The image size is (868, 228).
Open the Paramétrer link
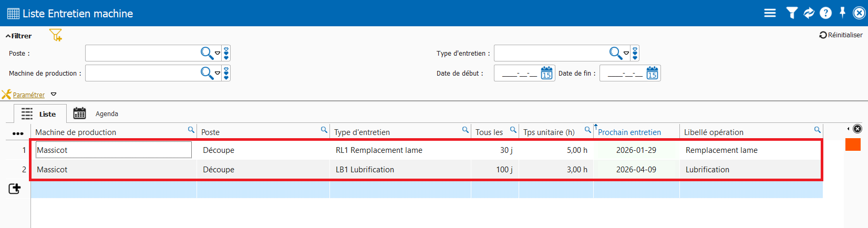[28, 95]
